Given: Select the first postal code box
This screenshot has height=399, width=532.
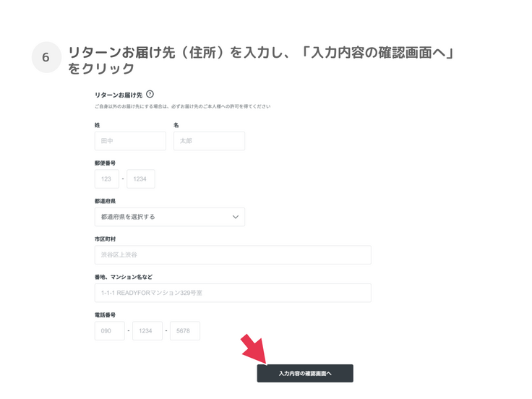Looking at the screenshot, I should click(106, 179).
